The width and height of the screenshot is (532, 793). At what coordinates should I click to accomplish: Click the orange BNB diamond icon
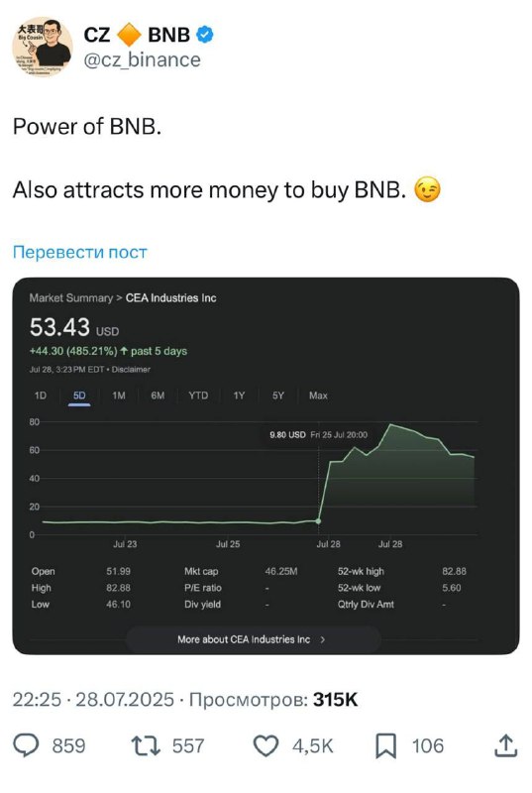click(x=129, y=35)
